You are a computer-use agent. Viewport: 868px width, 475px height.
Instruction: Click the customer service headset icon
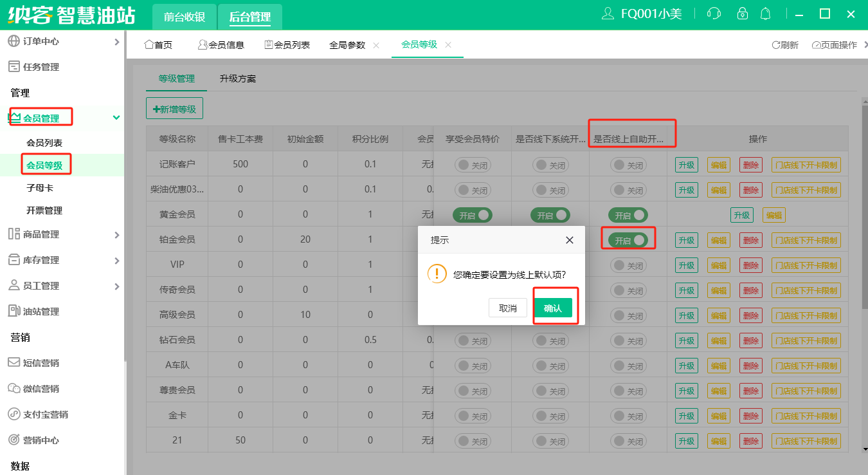(x=713, y=14)
